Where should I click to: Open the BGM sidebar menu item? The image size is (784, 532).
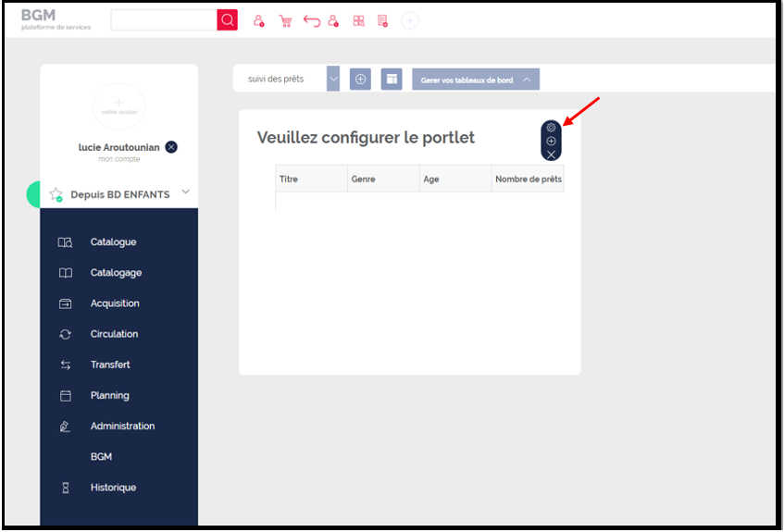[101, 457]
